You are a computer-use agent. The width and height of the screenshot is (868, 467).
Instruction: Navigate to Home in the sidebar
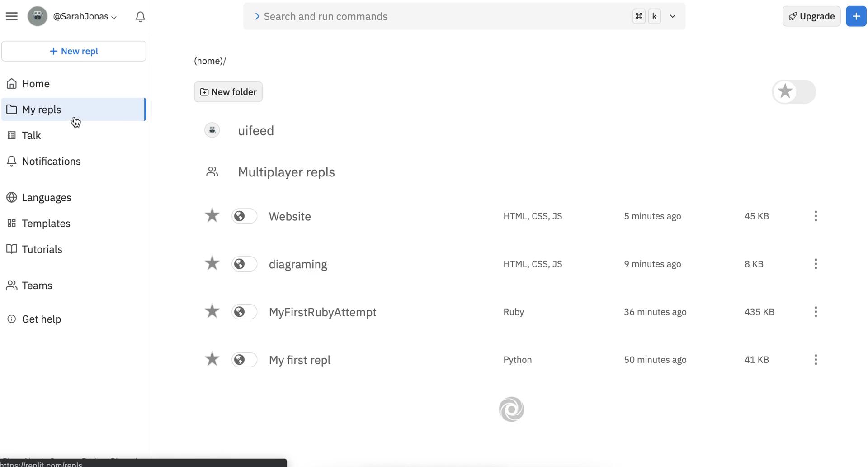tap(36, 83)
